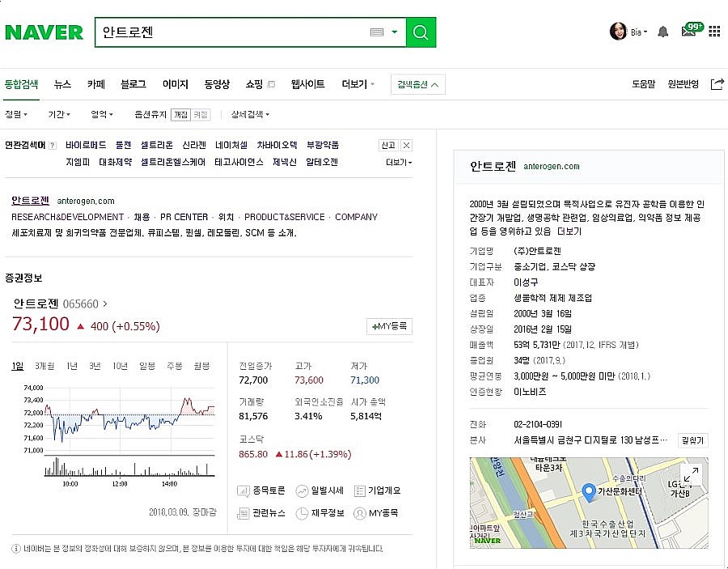Image resolution: width=728 pixels, height=569 pixels.
Task: Open the Naver services grid icon
Action: click(x=714, y=32)
